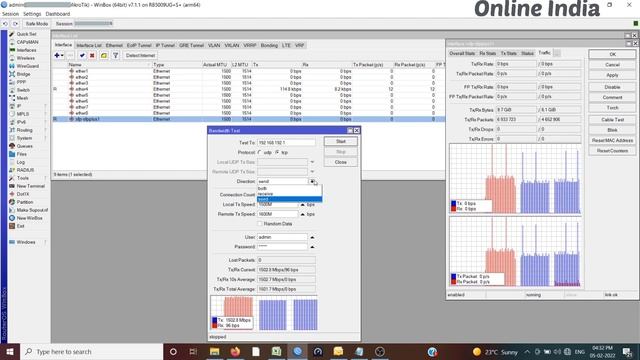
Task: Click the filter funnel toolbar icon
Action: click(x=116, y=56)
